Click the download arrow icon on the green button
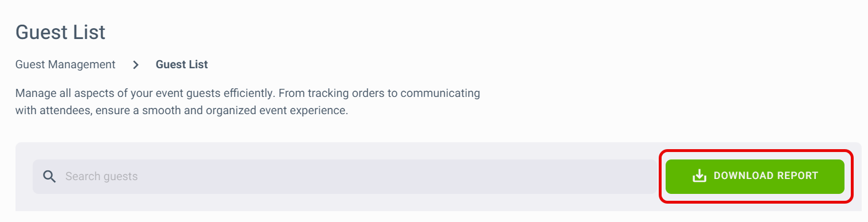The width and height of the screenshot is (868, 222). (x=699, y=176)
